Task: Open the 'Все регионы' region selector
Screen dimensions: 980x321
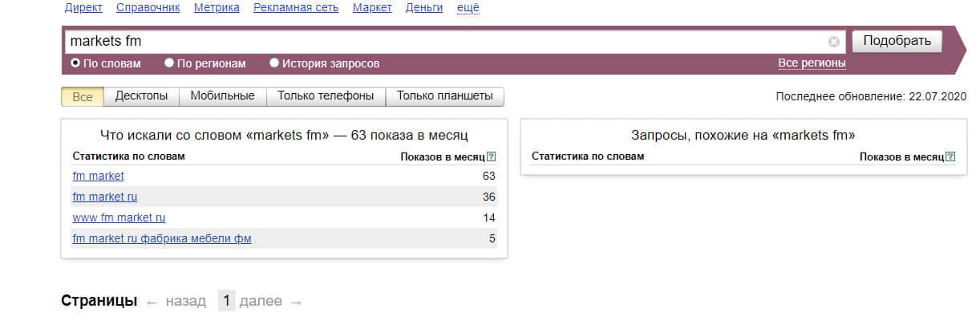Action: (812, 63)
